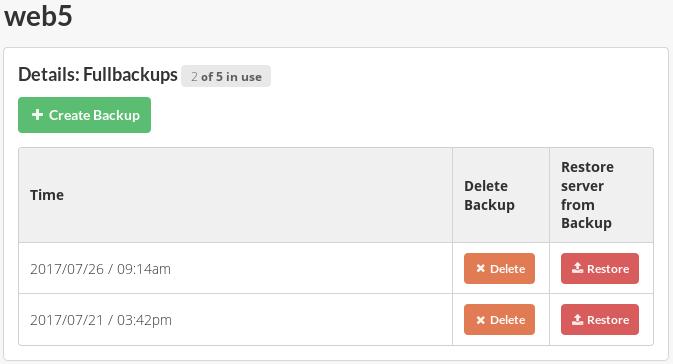Click the upload icon on the 2017/07/21 Restore
This screenshot has height=364, width=673.
coord(578,319)
